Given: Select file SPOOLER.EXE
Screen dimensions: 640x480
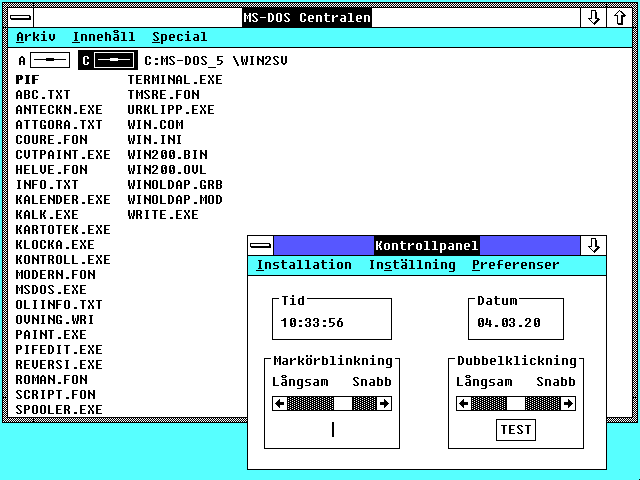Looking at the screenshot, I should (59, 409).
